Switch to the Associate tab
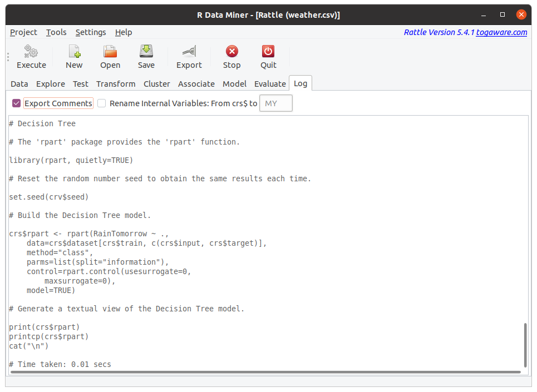Viewport: 537px width, 392px height. [x=196, y=84]
